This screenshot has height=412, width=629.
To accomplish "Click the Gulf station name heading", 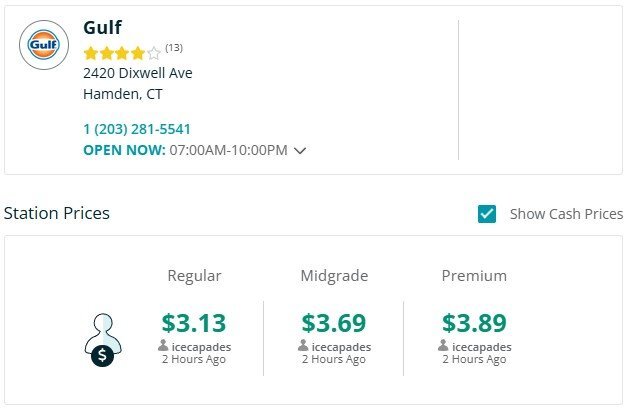I will [102, 27].
